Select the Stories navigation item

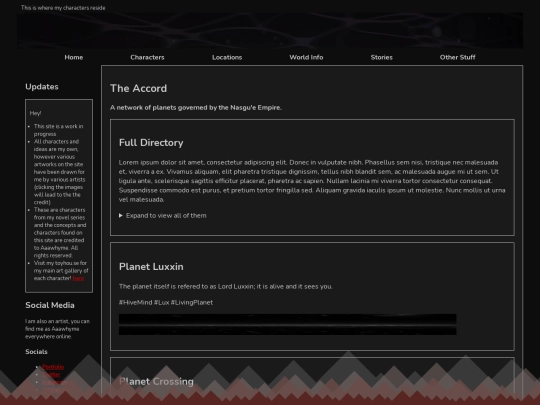point(382,58)
